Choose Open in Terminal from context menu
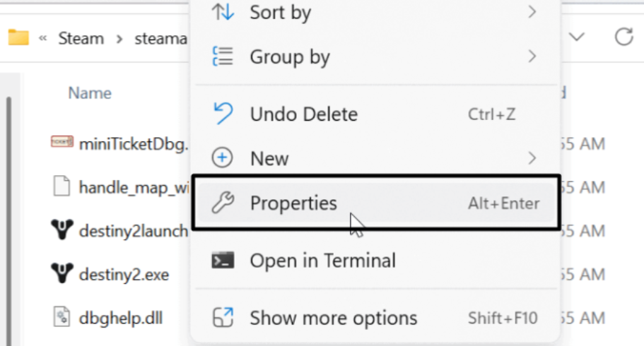644x346 pixels. tap(322, 261)
